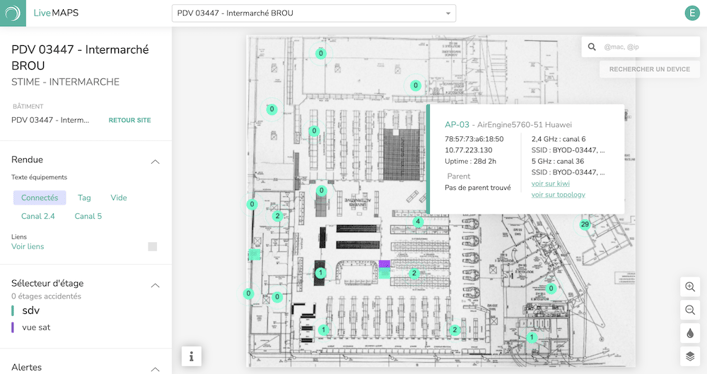707x374 pixels.
Task: Click the RECHERCHER UN DEVICE button
Action: click(649, 69)
